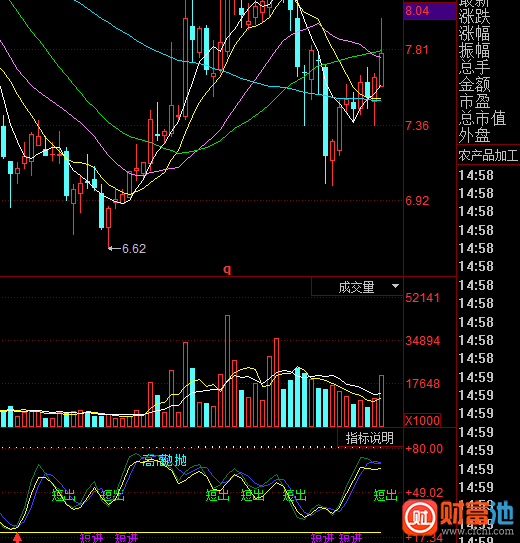
Task: Open the 成交量 indicator dropdown arrow
Action: click(x=395, y=286)
